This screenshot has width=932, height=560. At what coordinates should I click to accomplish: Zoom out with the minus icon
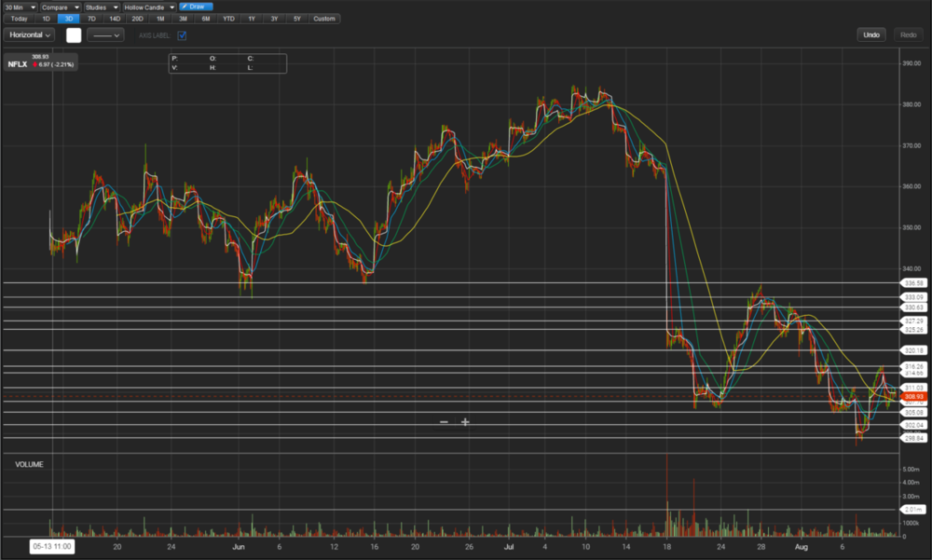coord(444,422)
